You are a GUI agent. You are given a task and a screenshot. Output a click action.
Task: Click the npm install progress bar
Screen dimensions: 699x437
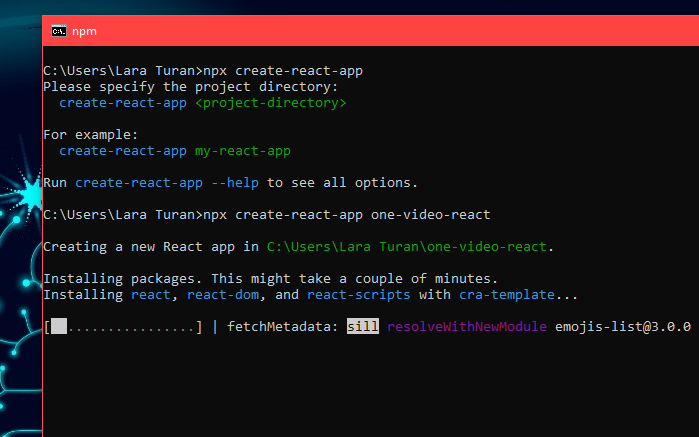click(123, 327)
